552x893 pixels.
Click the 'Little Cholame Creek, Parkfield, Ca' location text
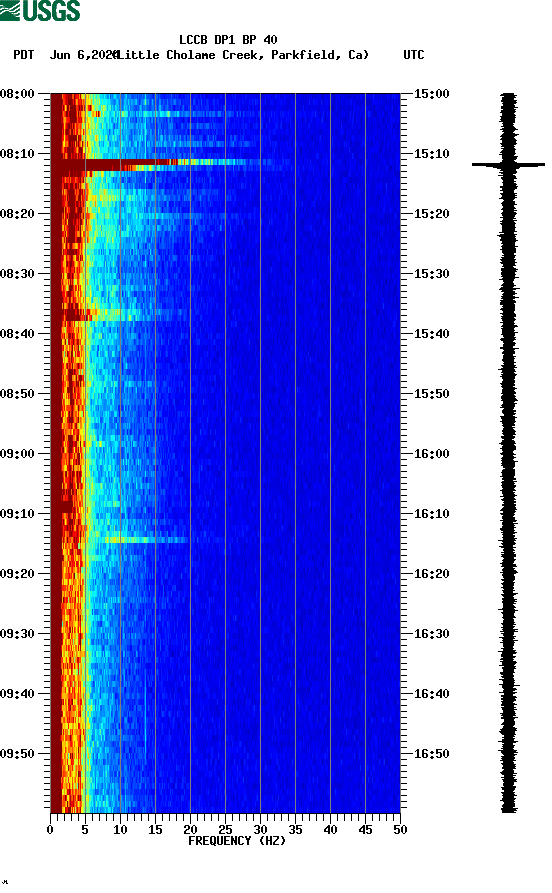[x=242, y=55]
